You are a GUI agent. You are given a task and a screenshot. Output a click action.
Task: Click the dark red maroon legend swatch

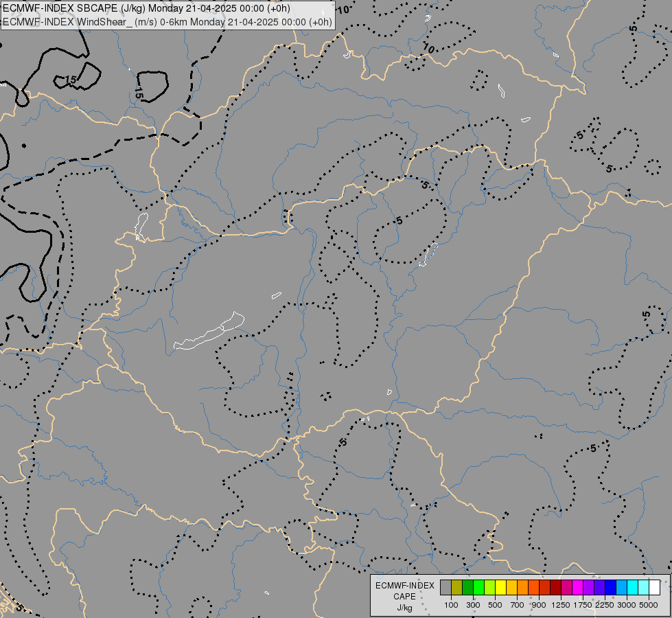[556, 587]
